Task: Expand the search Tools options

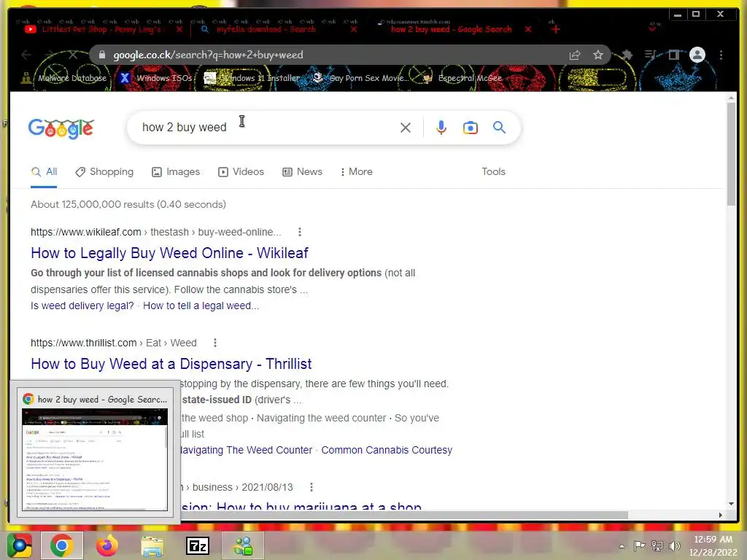Action: click(494, 172)
